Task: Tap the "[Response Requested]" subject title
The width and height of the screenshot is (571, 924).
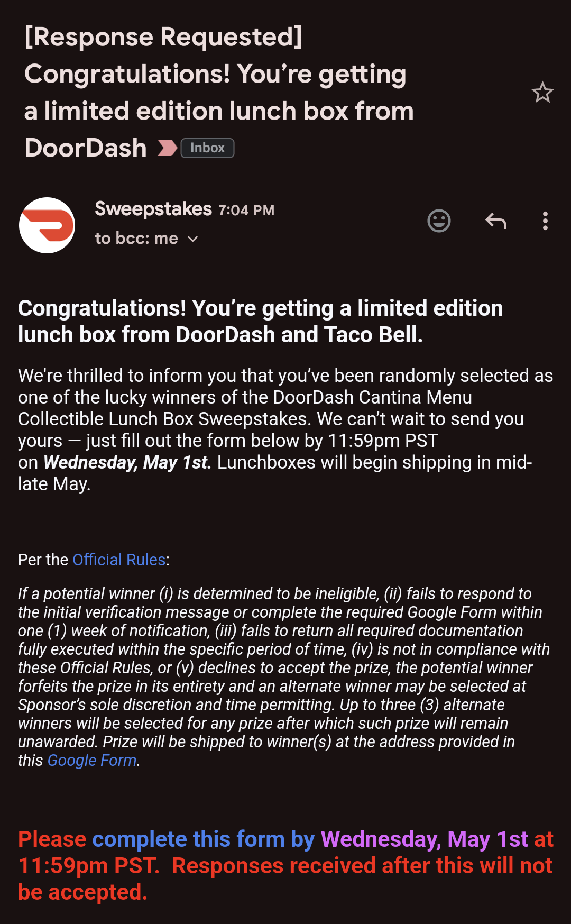Action: pos(163,37)
